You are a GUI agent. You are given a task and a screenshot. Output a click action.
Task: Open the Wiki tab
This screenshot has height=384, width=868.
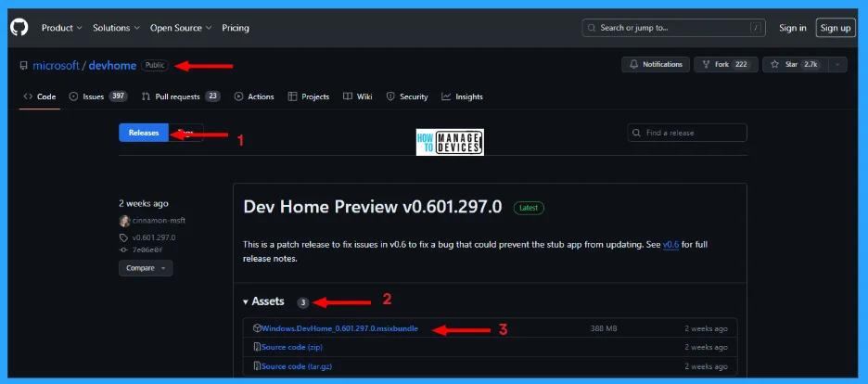pyautogui.click(x=358, y=96)
